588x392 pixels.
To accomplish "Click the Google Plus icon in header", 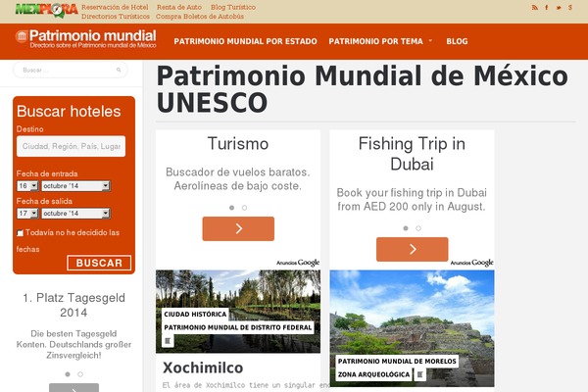I will pyautogui.click(x=570, y=7).
